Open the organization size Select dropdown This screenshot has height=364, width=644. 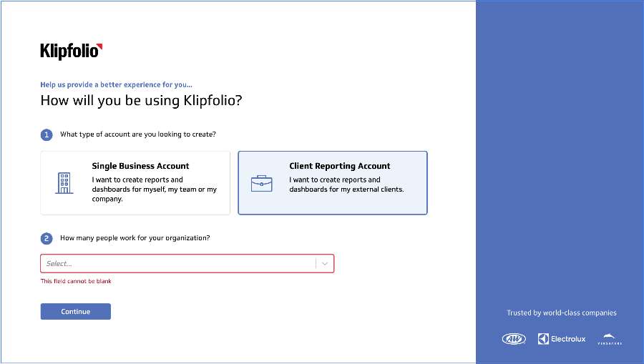[x=187, y=263]
